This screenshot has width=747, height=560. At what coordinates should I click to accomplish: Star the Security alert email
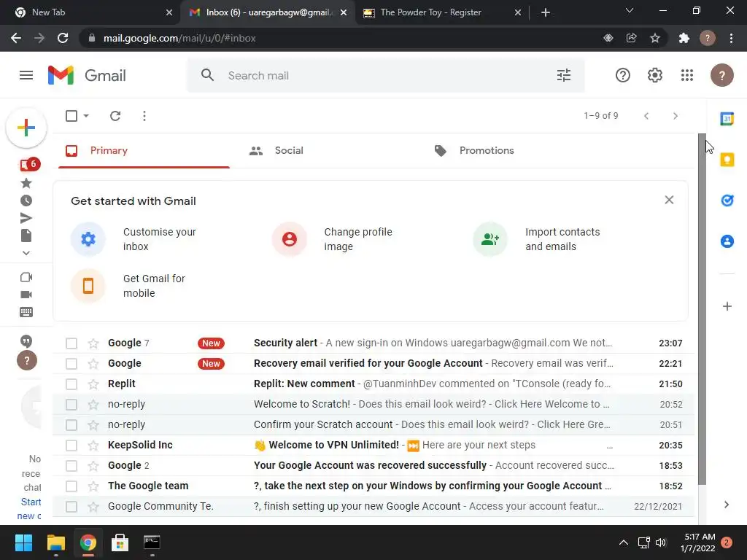click(x=93, y=343)
